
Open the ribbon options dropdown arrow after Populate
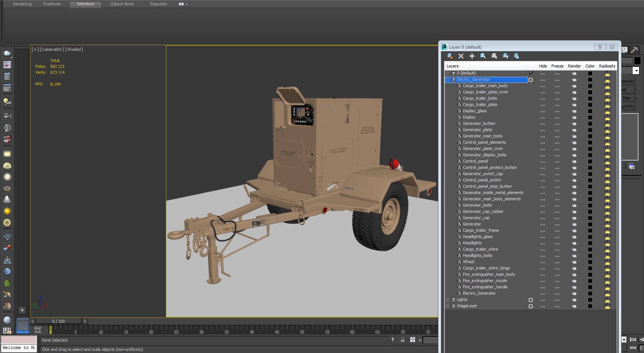pos(186,4)
